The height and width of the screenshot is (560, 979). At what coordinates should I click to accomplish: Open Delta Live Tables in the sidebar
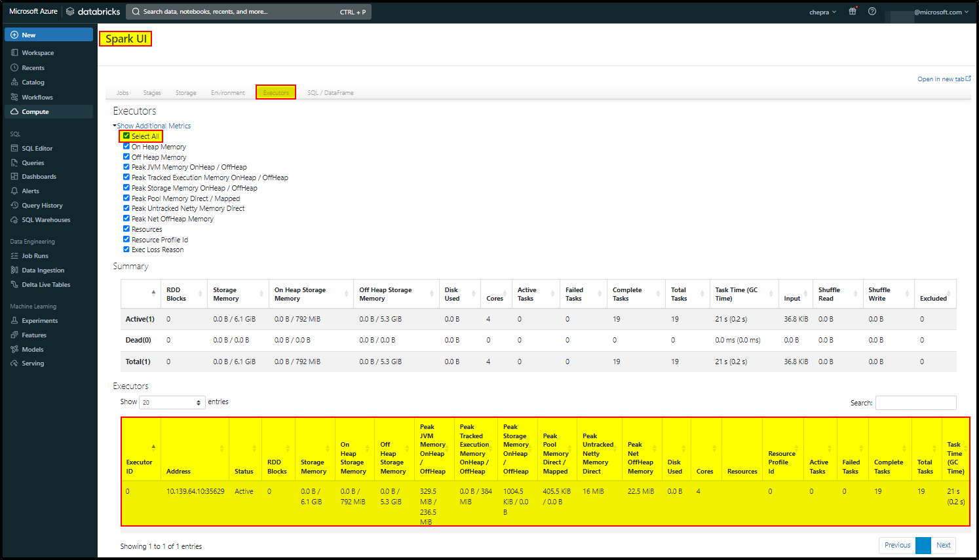point(48,285)
